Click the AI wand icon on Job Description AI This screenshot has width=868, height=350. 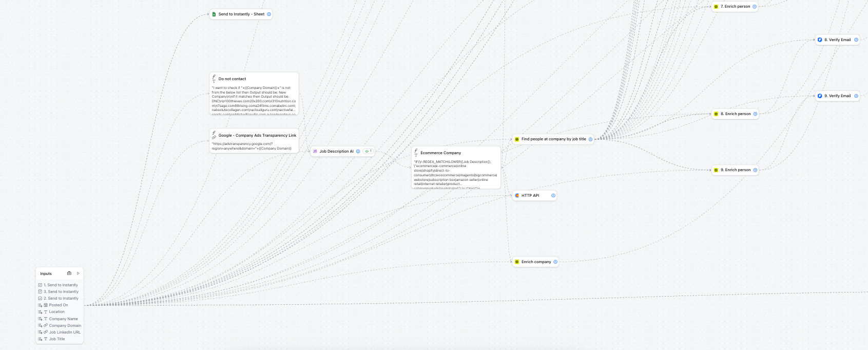315,152
